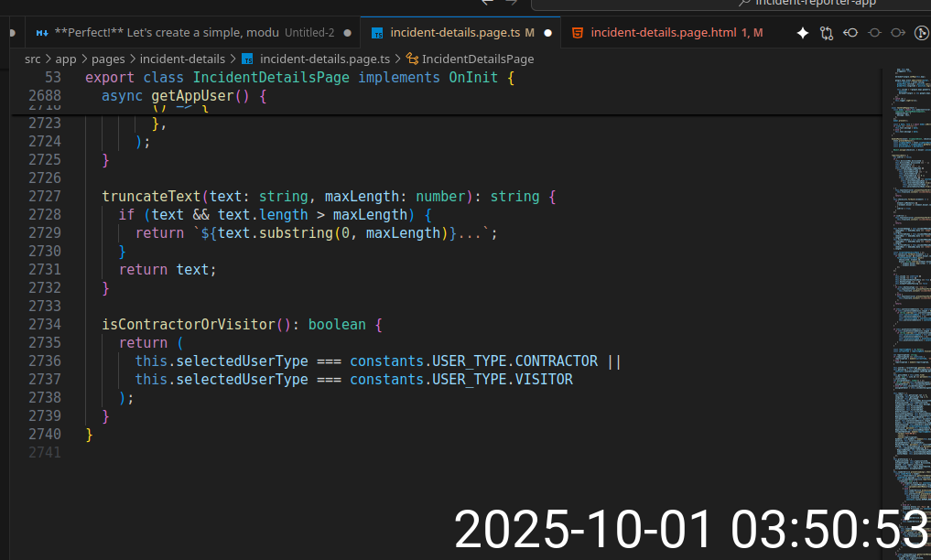The image size is (931, 560).
Task: Expand the 'incident-details' breadcrumb folder
Action: [x=182, y=59]
